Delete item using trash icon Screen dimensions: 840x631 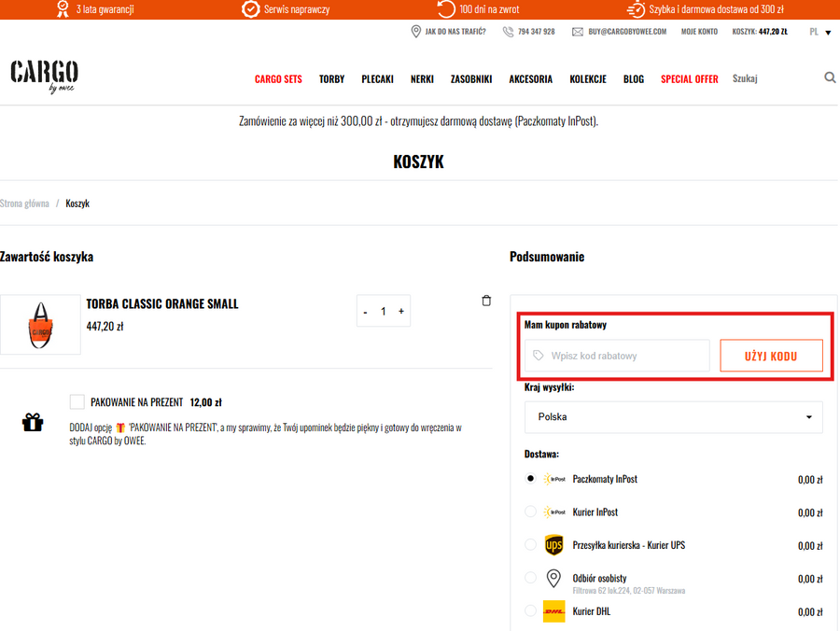pos(485,301)
